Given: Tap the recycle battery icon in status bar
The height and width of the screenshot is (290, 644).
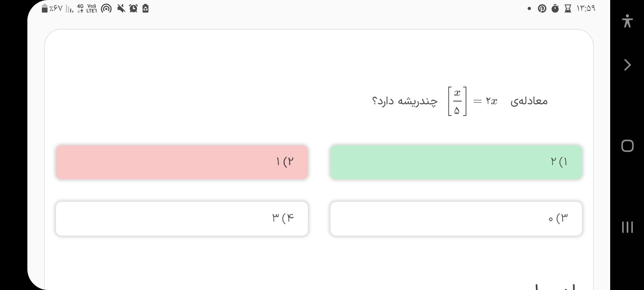Looking at the screenshot, I should (146, 8).
